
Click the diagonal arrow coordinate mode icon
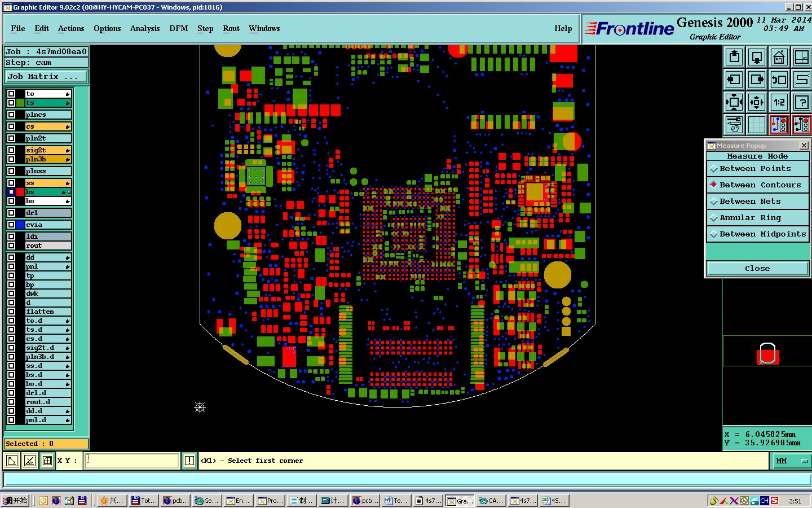click(11, 461)
